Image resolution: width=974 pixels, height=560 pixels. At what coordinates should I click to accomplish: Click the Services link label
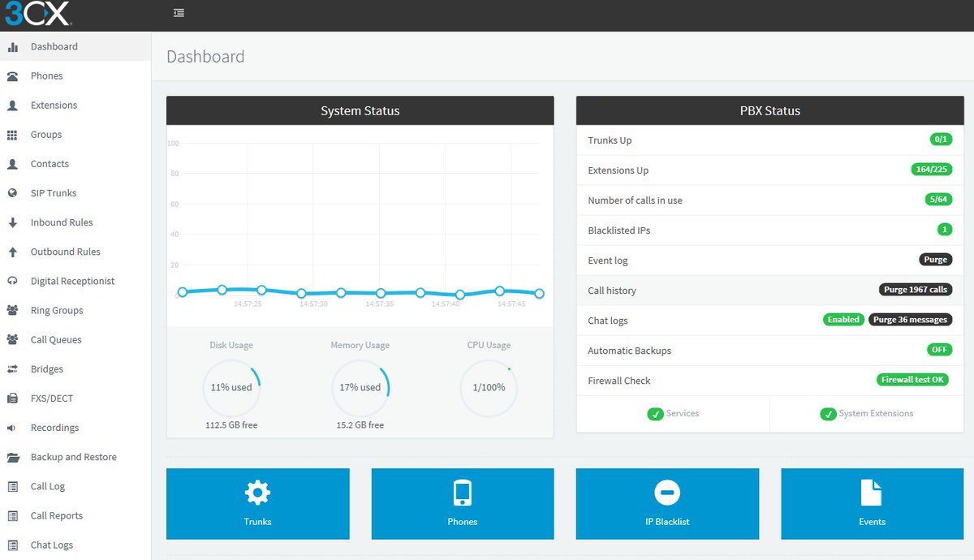[683, 414]
